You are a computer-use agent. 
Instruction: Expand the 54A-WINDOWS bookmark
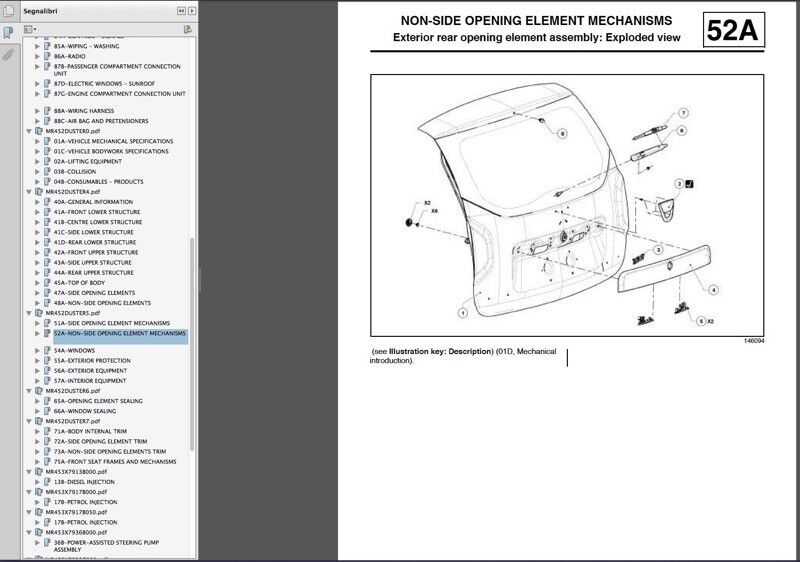click(38, 351)
